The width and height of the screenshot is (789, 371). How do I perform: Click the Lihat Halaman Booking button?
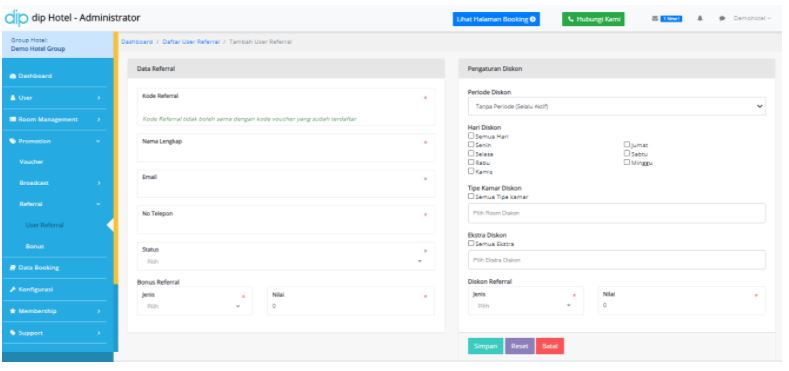click(x=496, y=19)
